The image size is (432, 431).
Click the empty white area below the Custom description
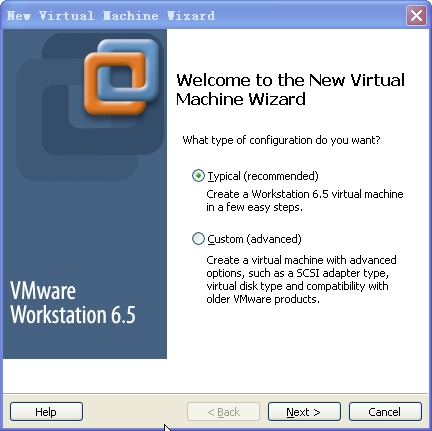tap(297, 347)
